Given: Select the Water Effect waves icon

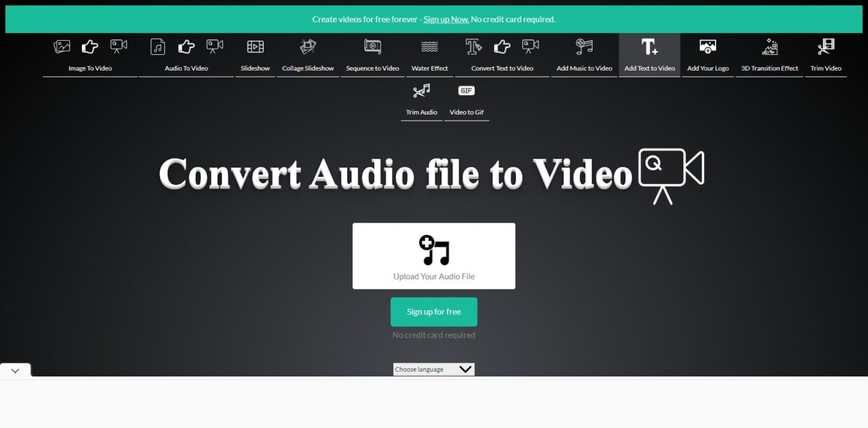Looking at the screenshot, I should point(430,47).
